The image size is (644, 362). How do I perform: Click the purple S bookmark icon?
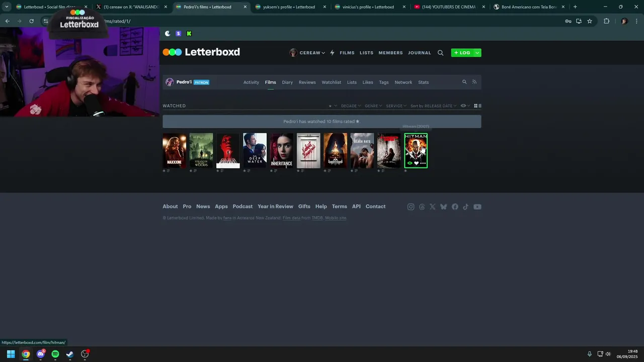(178, 34)
